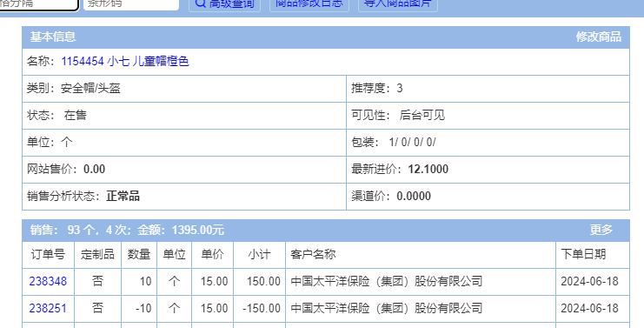644x328 pixels.
Task: Select the 销售分析状态：正常品 cell
Action: (184, 197)
